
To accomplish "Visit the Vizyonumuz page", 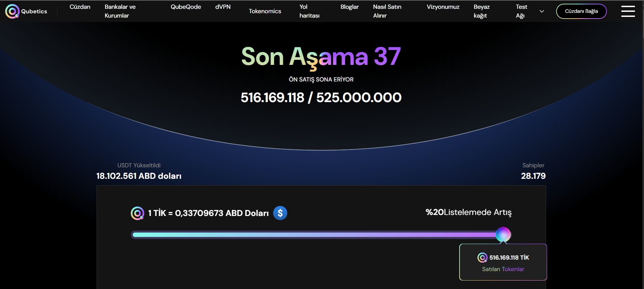I will [443, 7].
